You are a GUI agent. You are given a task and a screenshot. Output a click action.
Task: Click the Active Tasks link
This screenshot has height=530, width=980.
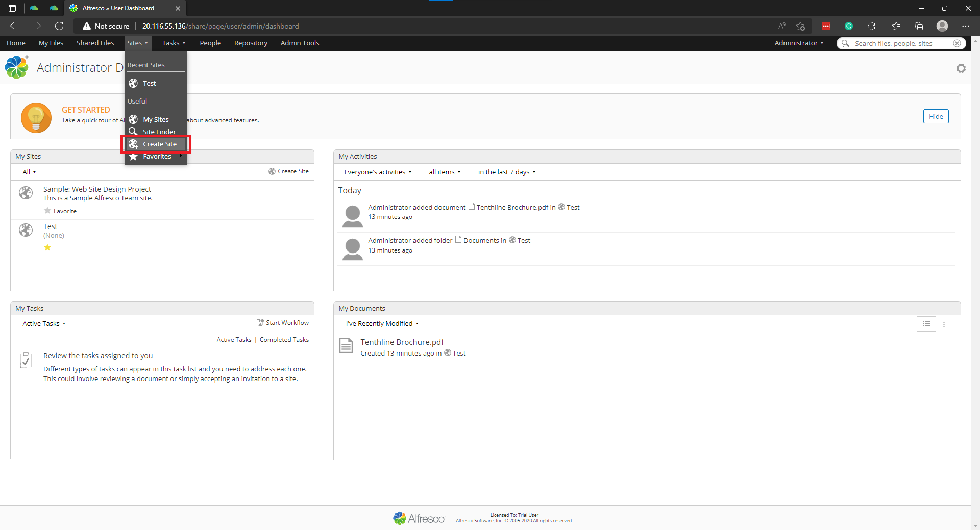(x=234, y=340)
